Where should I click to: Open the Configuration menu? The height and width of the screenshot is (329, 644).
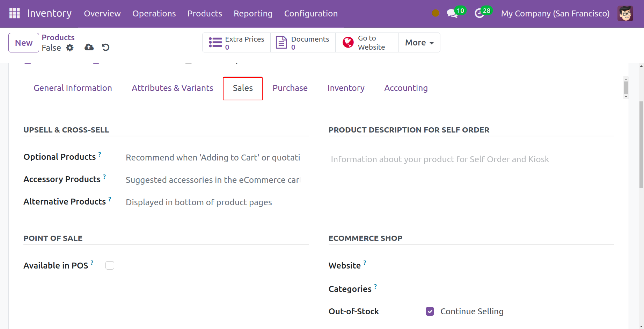pyautogui.click(x=310, y=14)
